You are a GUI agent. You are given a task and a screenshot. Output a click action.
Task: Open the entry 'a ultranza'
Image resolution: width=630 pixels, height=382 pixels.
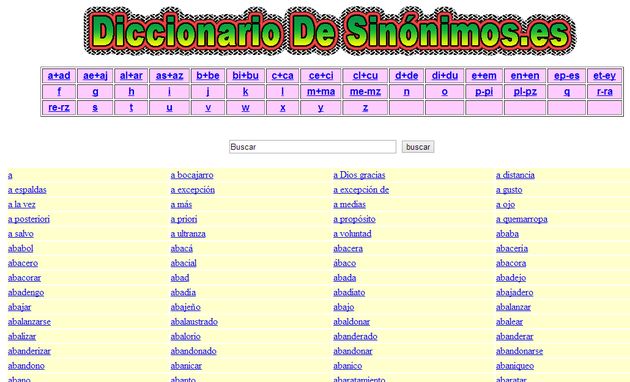(x=188, y=234)
